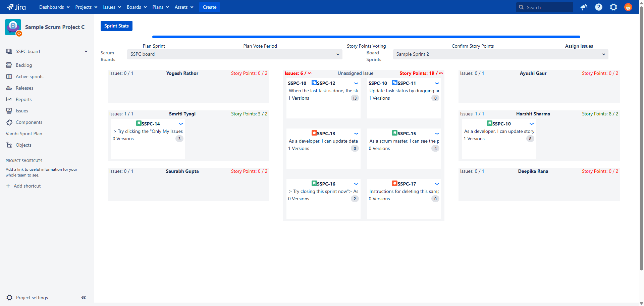Open the user profile avatar
644x306 pixels.
[628, 7]
